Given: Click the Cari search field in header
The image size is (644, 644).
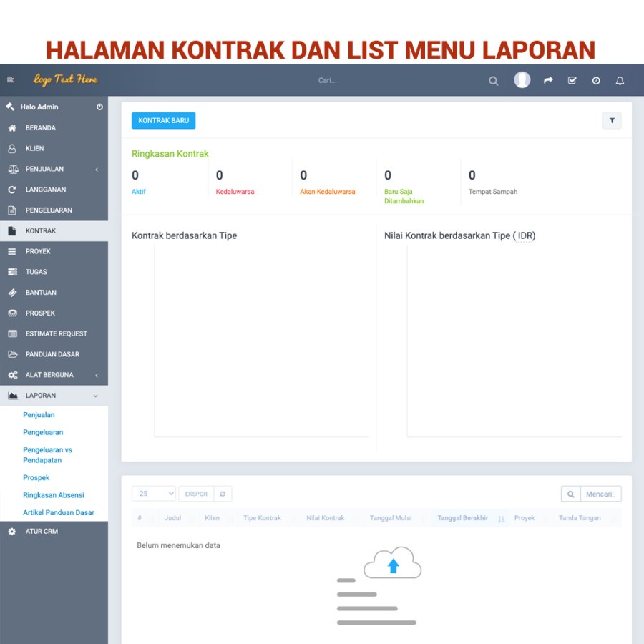Looking at the screenshot, I should (327, 80).
